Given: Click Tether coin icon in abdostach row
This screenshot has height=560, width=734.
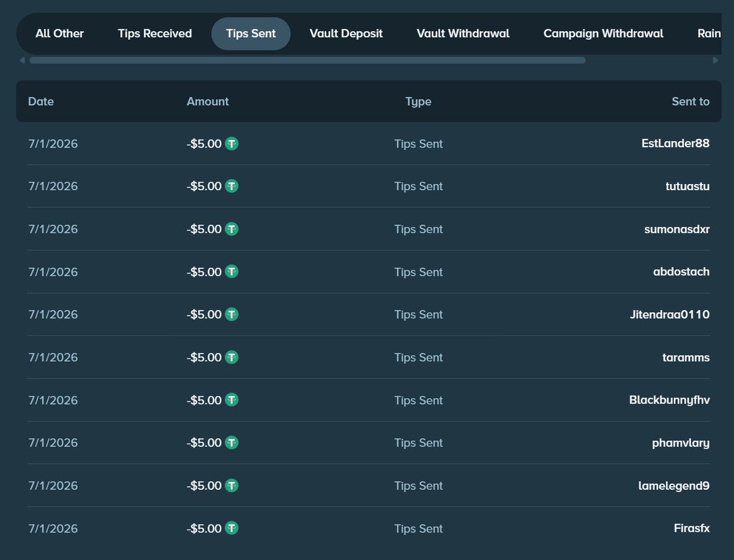Looking at the screenshot, I should [x=231, y=271].
